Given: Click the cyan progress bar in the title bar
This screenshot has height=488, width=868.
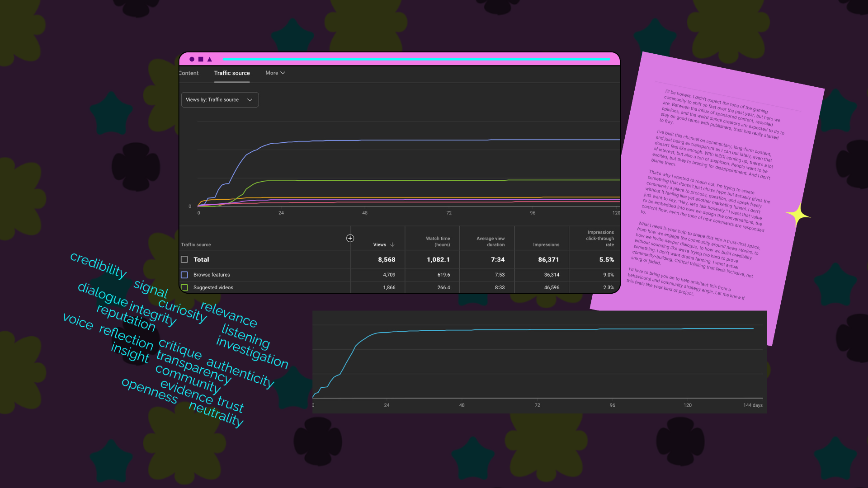Looking at the screenshot, I should (x=416, y=59).
